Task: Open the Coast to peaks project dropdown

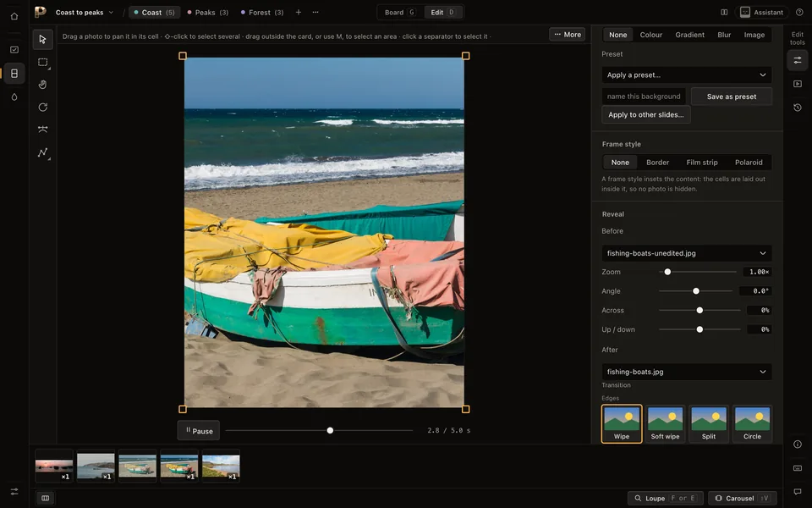Action: (85, 13)
